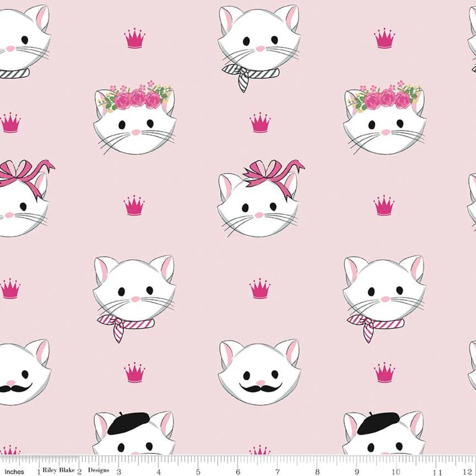This screenshot has width=476, height=476.
Task: Select the black beret on the bottom-right cat
Action: click(x=381, y=422)
